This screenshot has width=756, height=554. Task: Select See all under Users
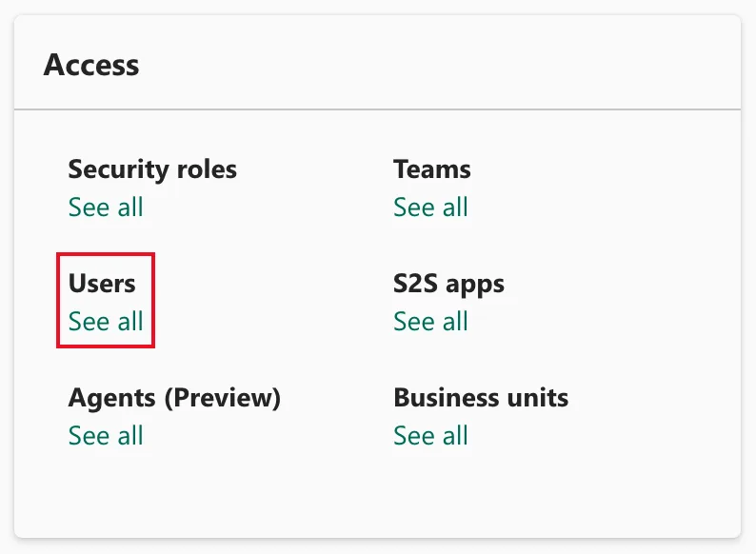[106, 322]
